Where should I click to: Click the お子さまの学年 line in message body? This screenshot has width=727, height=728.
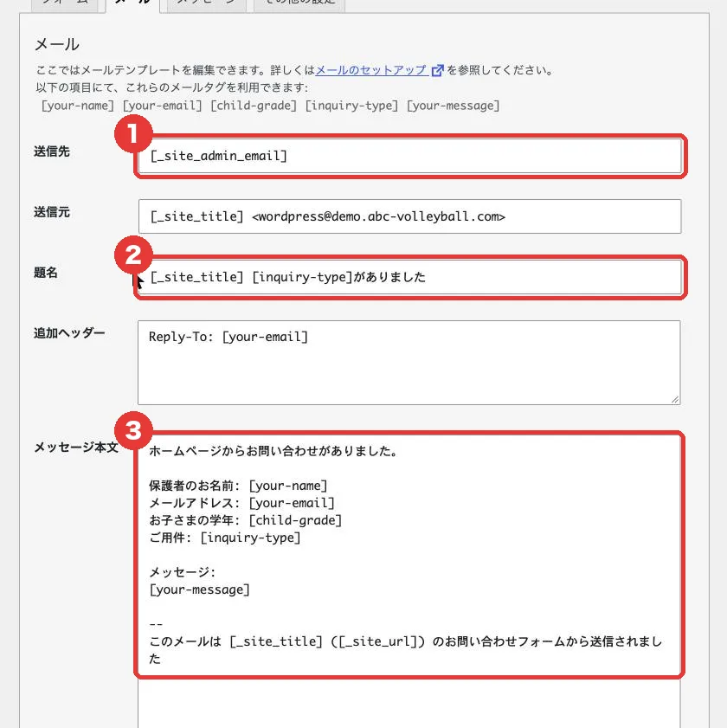(x=246, y=520)
